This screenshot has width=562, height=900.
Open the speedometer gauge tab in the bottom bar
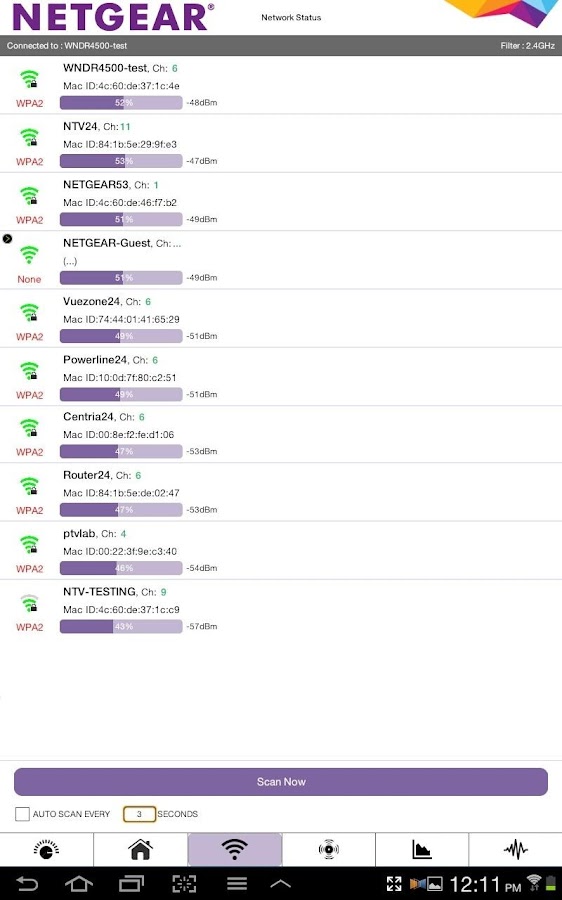click(46, 849)
